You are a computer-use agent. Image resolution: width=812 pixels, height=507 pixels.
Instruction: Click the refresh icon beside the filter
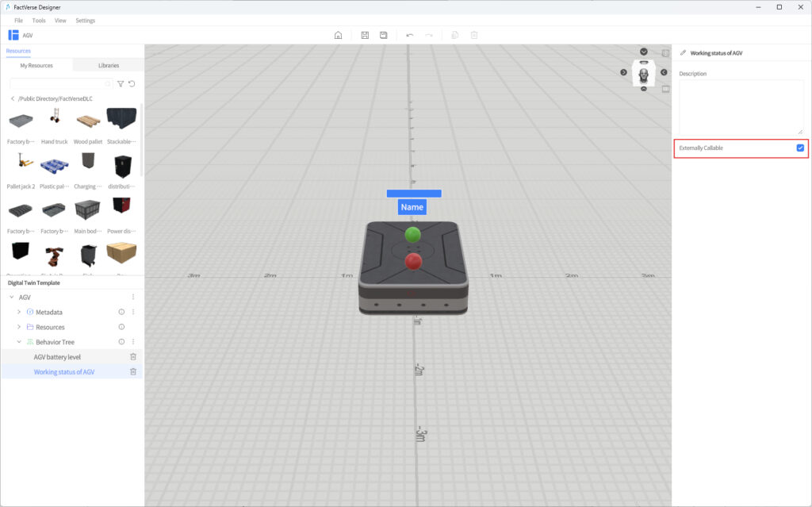coord(132,83)
